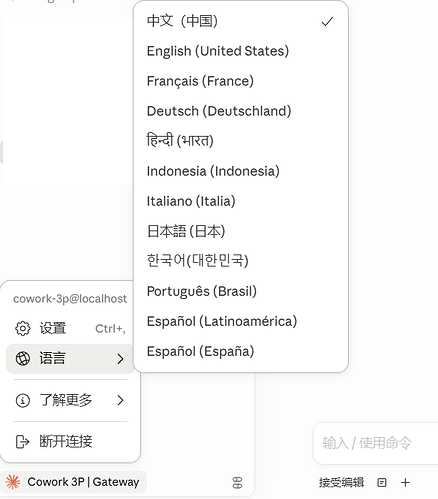Click the sign-out icon beside 断开连接
This screenshot has height=499, width=438.
[23, 442]
